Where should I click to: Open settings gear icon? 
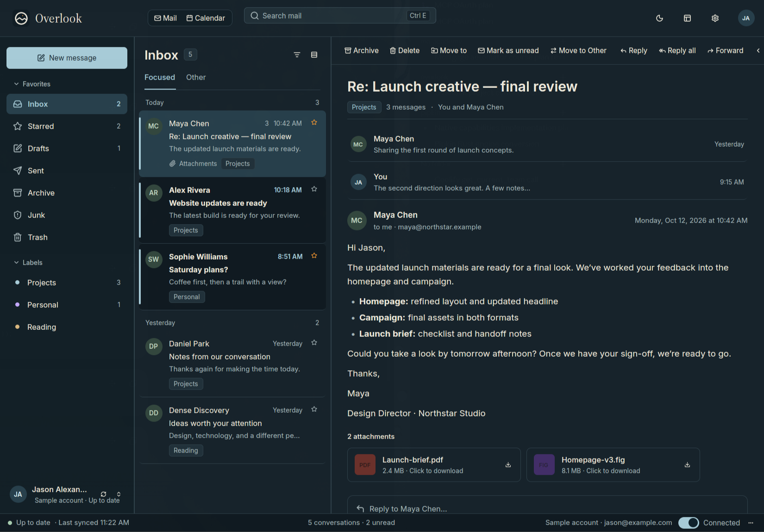[715, 18]
